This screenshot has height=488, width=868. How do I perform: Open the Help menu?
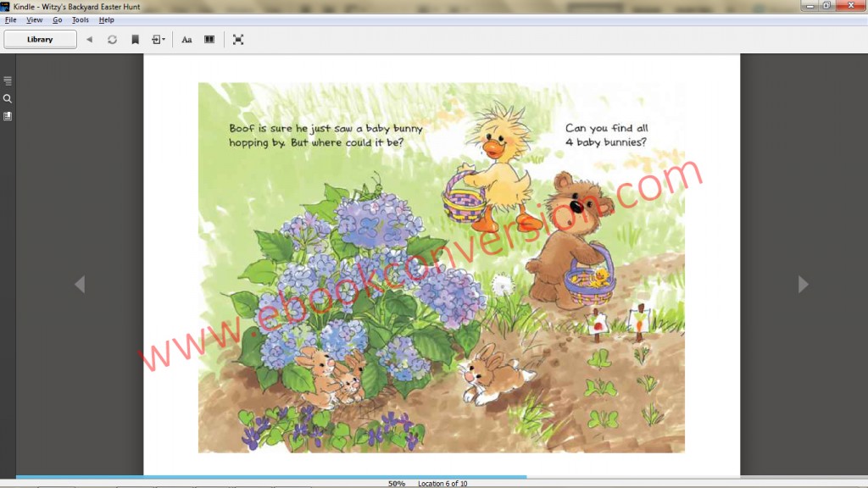coord(106,20)
